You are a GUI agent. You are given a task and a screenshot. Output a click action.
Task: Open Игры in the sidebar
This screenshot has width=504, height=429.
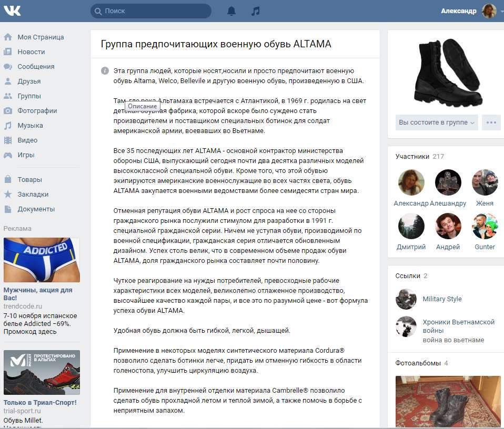pos(26,155)
